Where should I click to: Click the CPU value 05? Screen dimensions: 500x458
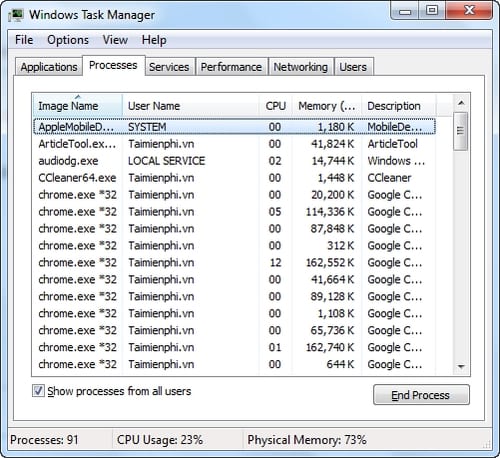tap(275, 212)
